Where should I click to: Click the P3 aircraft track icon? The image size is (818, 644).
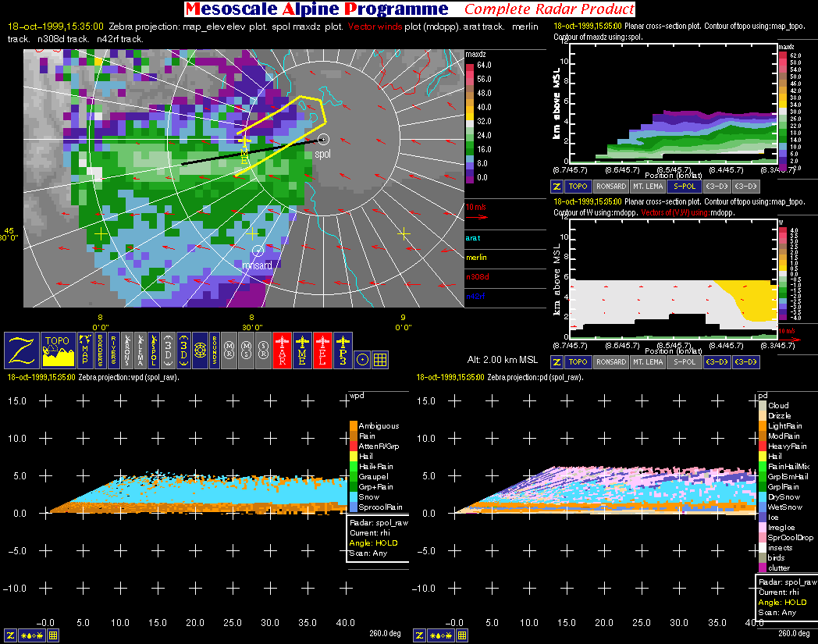point(341,350)
